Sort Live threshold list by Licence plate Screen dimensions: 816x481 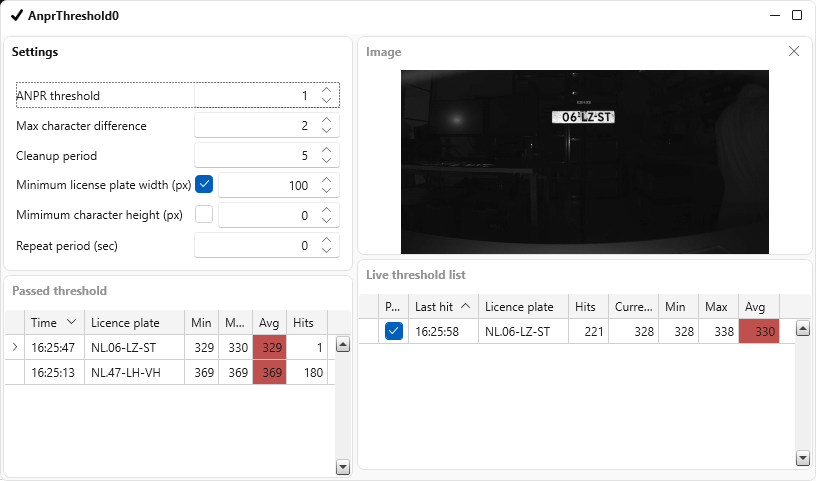(523, 307)
